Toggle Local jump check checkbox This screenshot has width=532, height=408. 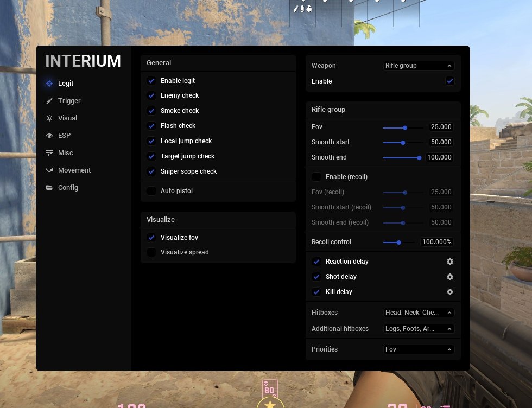[x=151, y=141]
